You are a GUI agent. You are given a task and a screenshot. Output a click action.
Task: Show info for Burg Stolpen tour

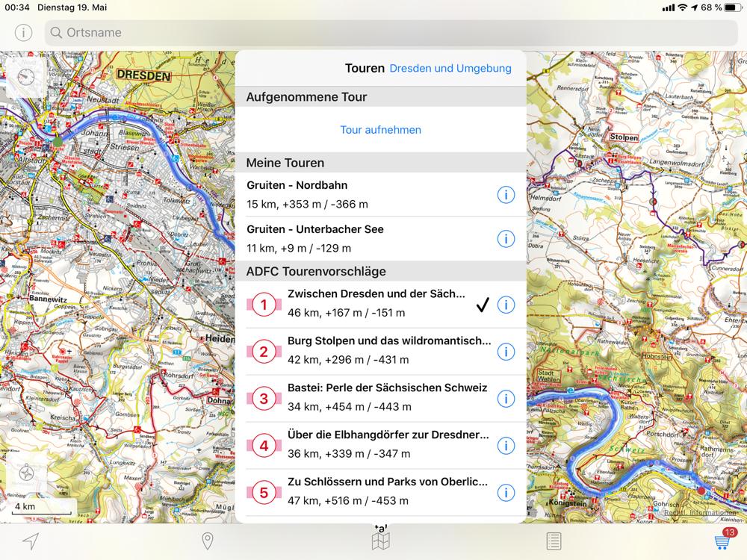tap(506, 352)
